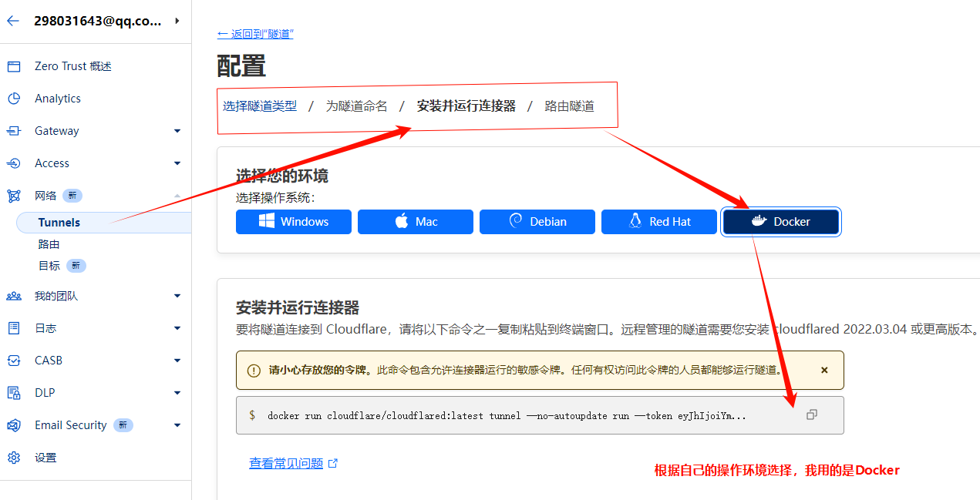The height and width of the screenshot is (500, 980).
Task: Click the 选择您的环境 heading
Action: [282, 176]
